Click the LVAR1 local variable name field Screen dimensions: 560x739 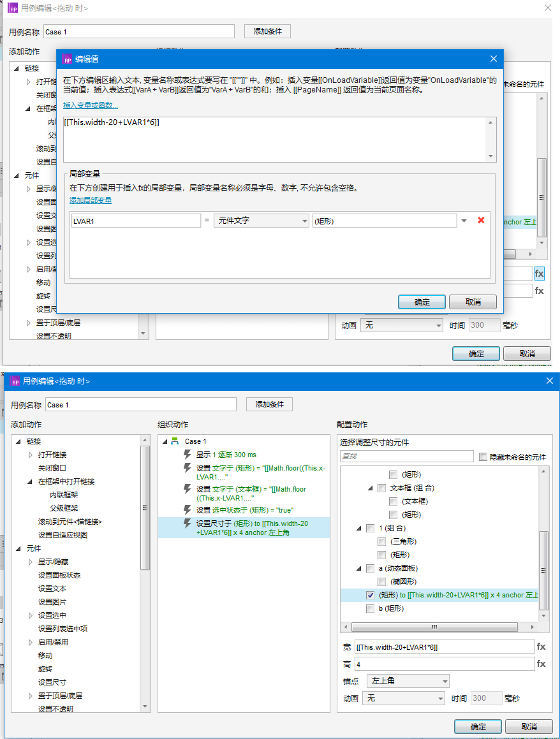click(135, 221)
